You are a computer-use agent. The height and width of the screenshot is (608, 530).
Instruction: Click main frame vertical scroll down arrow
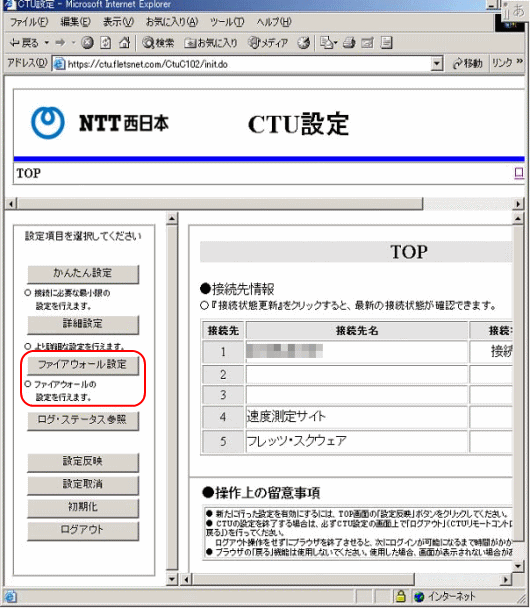(518, 566)
